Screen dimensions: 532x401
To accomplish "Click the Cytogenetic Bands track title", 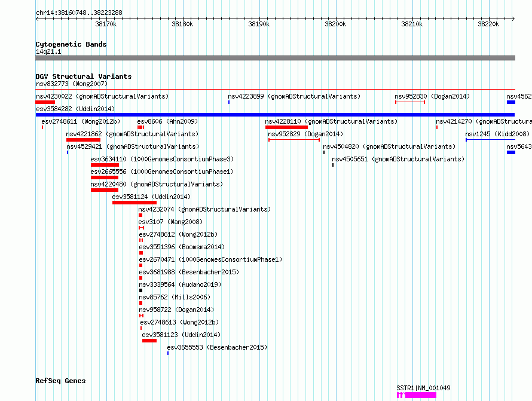I will click(71, 44).
